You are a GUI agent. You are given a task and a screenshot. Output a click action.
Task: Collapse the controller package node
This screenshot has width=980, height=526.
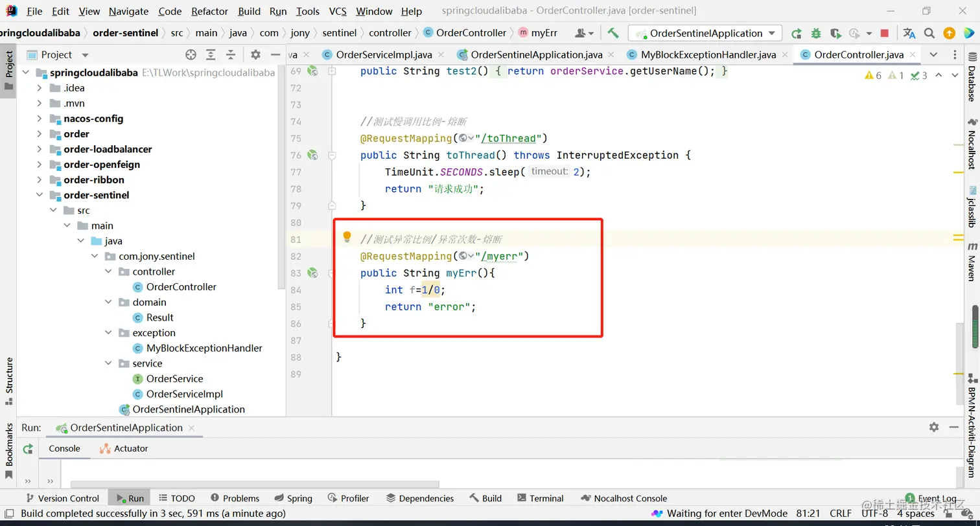108,271
